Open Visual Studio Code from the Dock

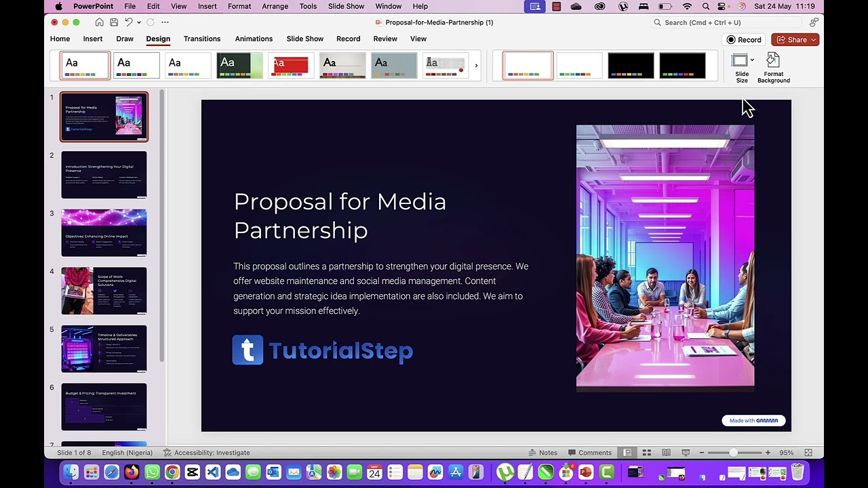[212, 472]
